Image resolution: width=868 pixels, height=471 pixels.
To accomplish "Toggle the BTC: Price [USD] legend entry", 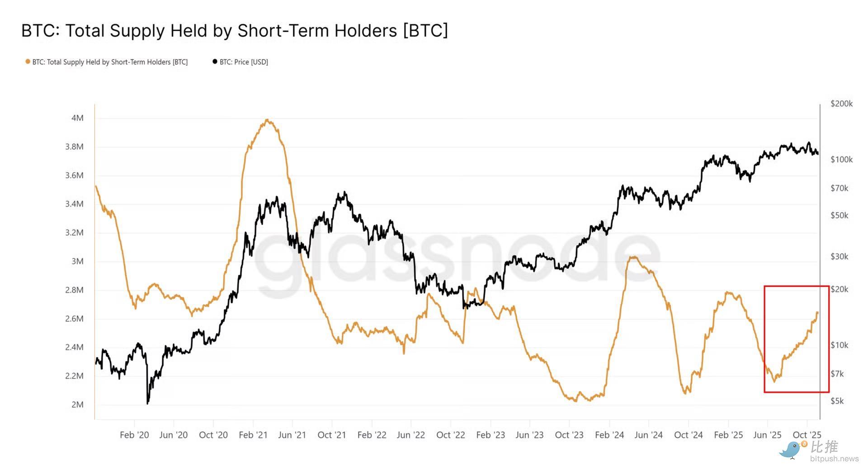I will (244, 62).
